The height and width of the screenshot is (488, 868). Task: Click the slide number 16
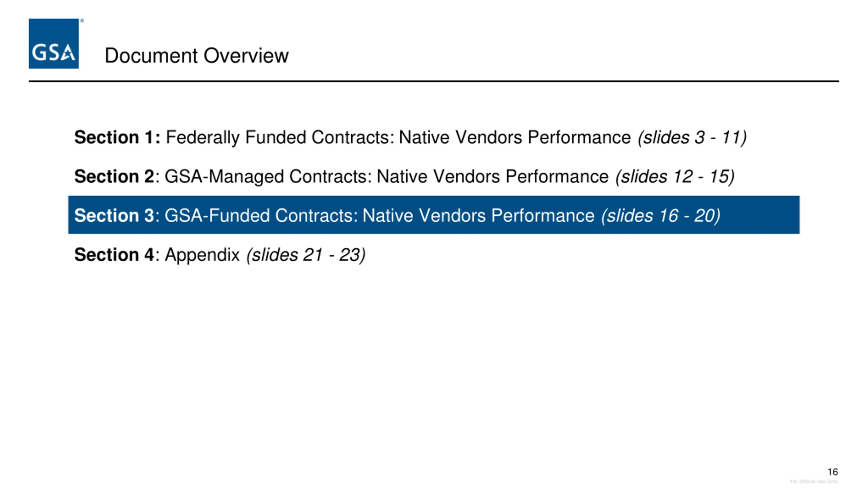(832, 472)
